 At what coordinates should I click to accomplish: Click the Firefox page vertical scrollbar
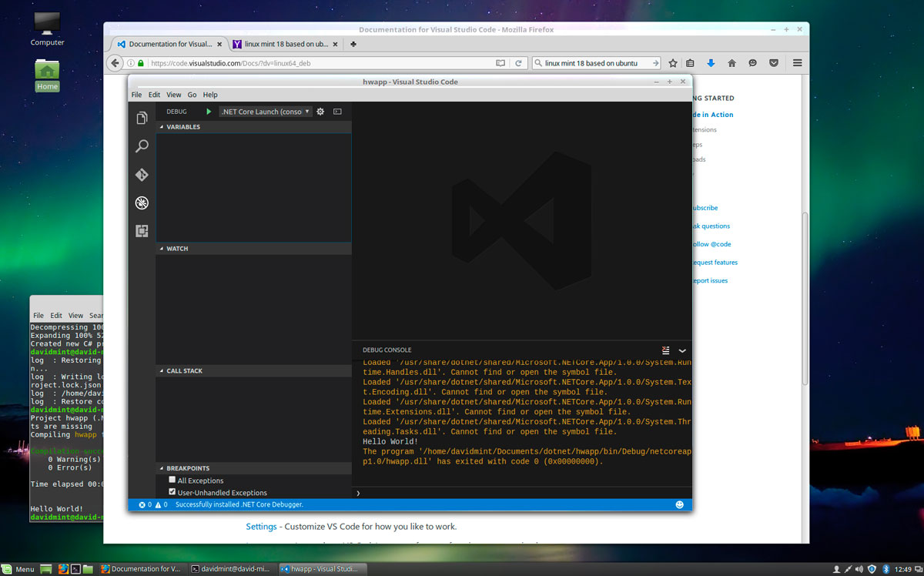805,300
